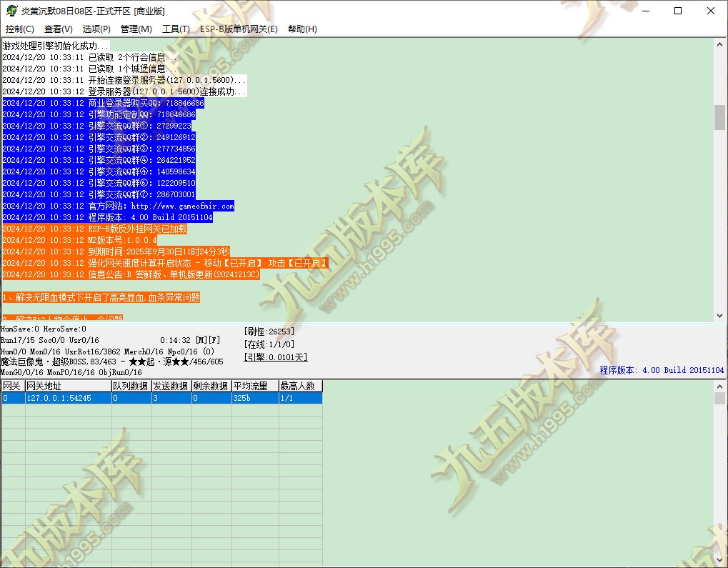Click the log panel scroll-up arrow
728x568 pixels.
pos(719,44)
